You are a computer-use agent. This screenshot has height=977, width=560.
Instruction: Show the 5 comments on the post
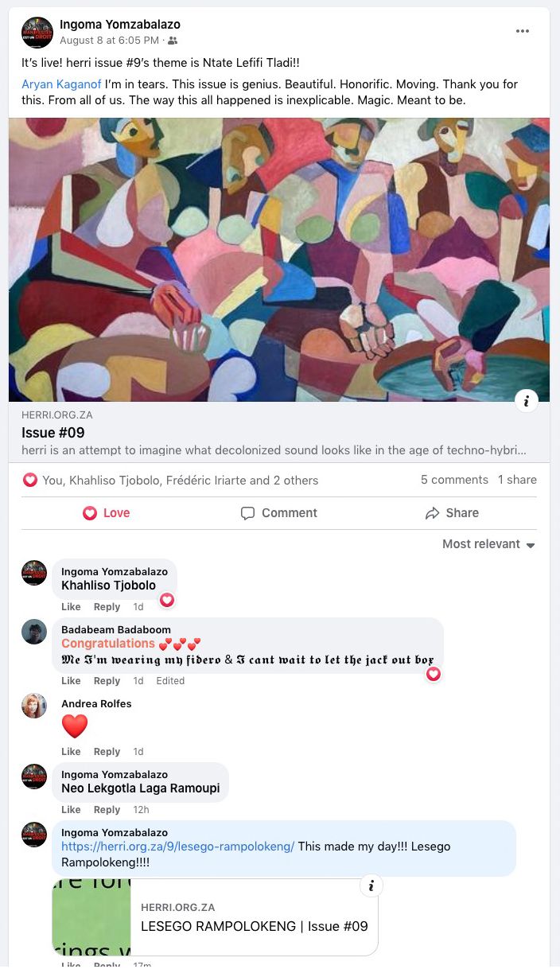[x=454, y=480]
